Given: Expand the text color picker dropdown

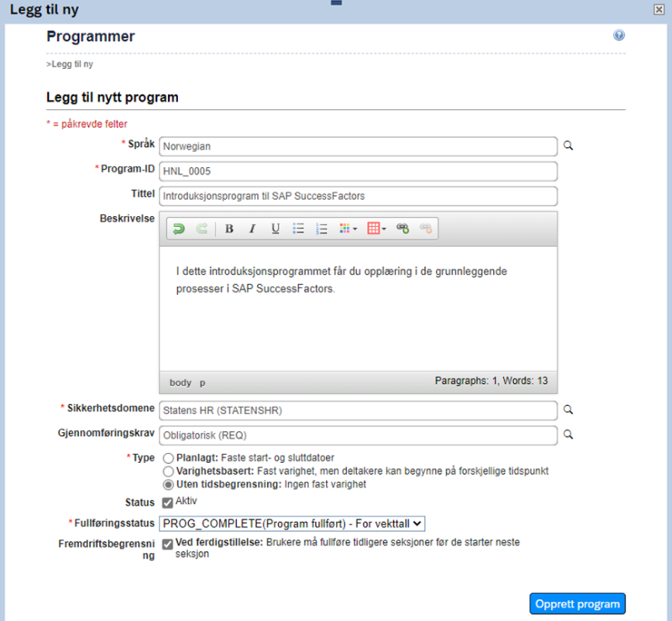Looking at the screenshot, I should (x=348, y=229).
